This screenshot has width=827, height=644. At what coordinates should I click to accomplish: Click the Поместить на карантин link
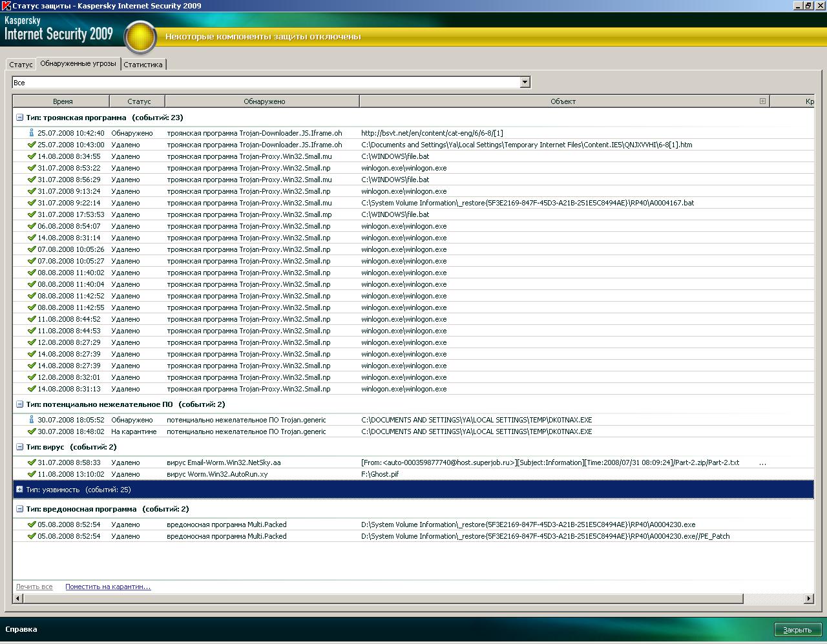pyautogui.click(x=108, y=587)
